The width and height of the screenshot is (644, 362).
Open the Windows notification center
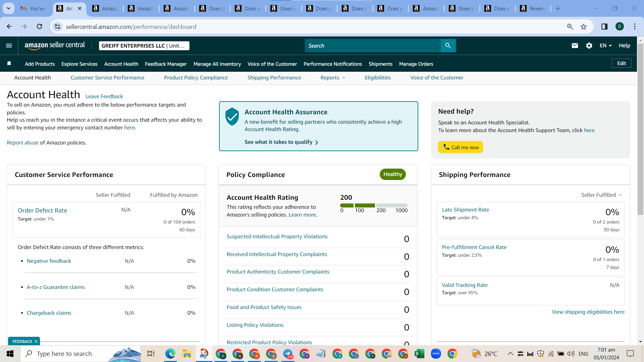tap(630, 354)
